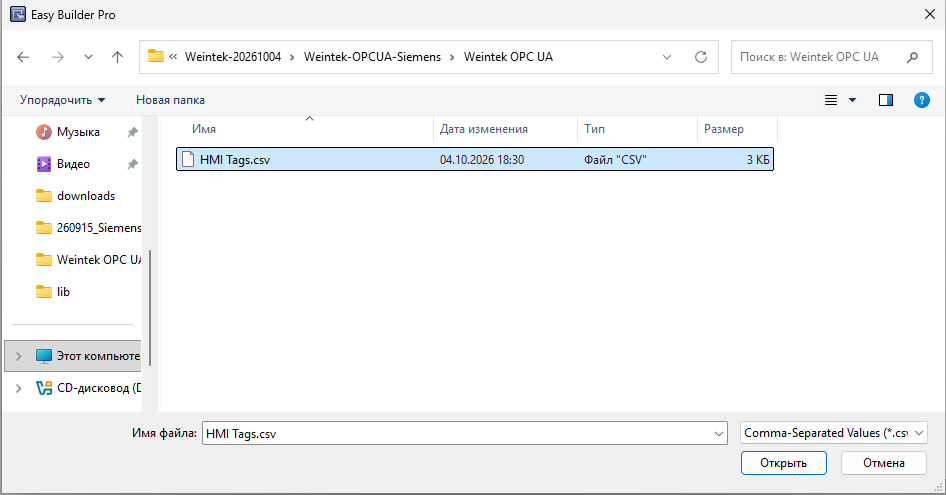Viewport: 946px width, 495px height.
Task: Go back with the left arrow
Action: click(x=23, y=57)
